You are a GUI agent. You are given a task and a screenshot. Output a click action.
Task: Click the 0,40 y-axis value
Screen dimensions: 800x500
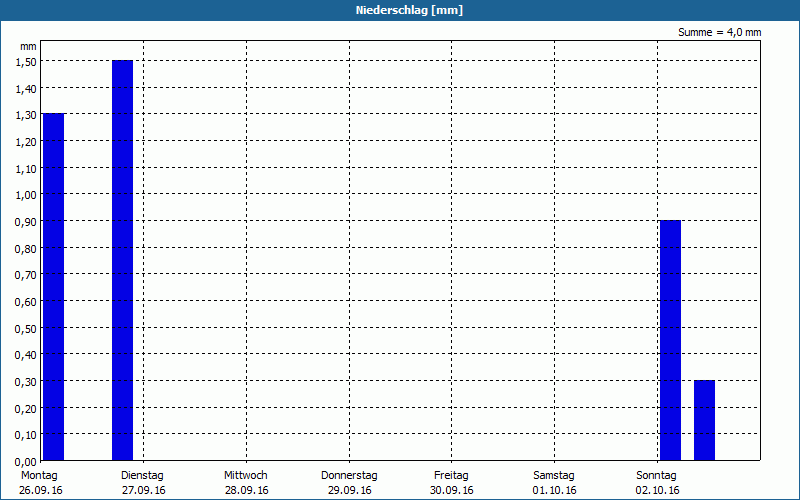26,355
